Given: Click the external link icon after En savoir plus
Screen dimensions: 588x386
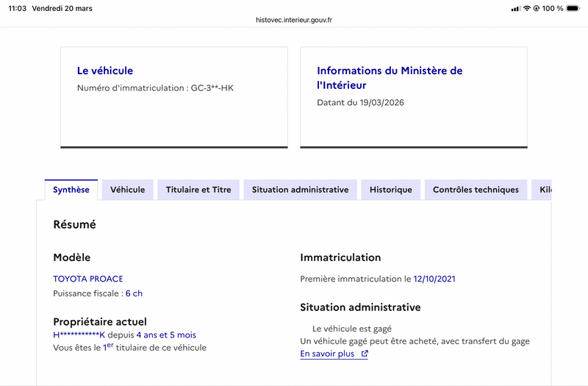Looking at the screenshot, I should point(365,354).
